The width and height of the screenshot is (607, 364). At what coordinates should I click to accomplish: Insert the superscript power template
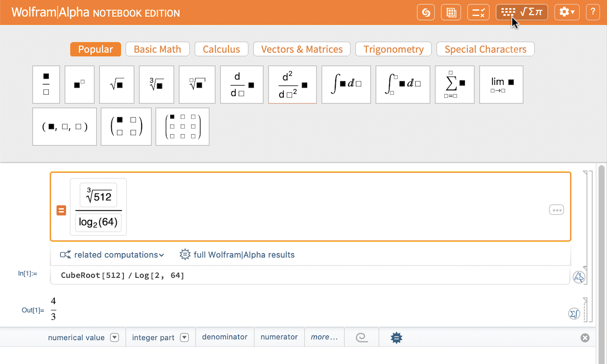click(80, 85)
